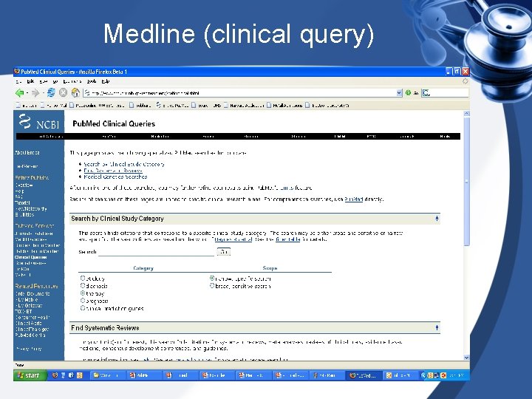Switch to the PubMed Firefox taskbar button
The width and height of the screenshot is (532, 399).
coord(364,375)
